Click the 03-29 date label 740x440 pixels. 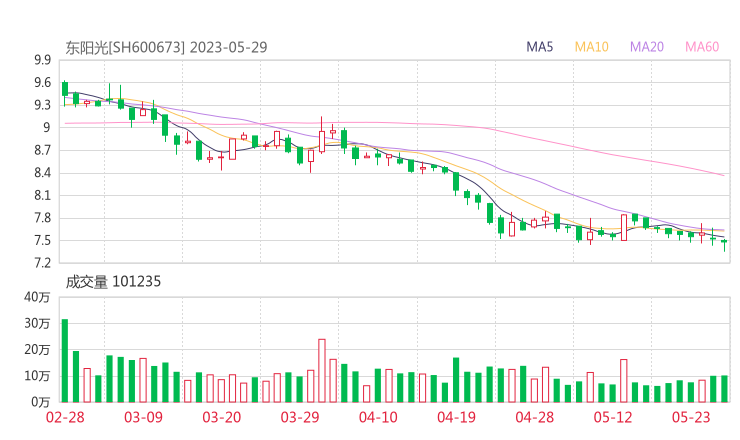[300, 417]
